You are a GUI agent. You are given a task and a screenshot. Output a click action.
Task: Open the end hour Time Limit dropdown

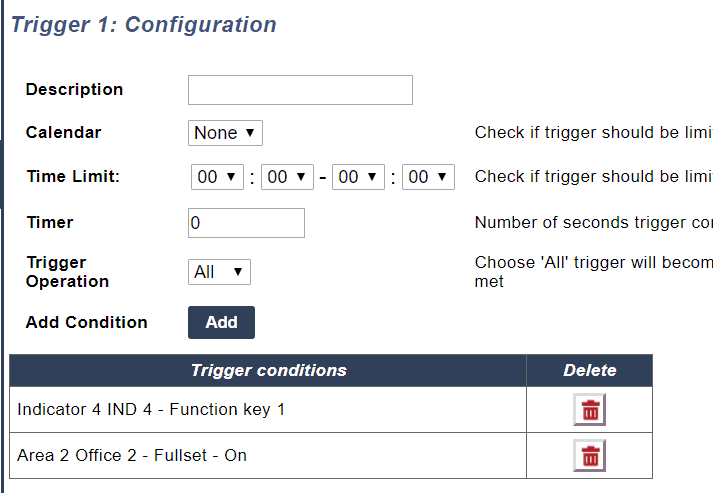tap(358, 177)
